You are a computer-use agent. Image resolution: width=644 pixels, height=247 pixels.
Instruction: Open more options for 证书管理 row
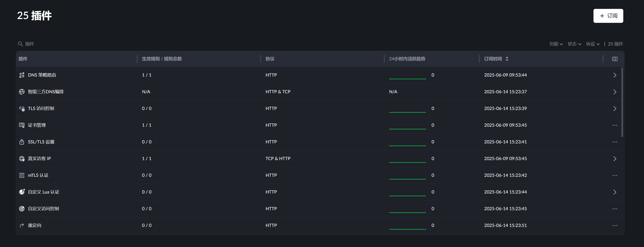point(614,125)
